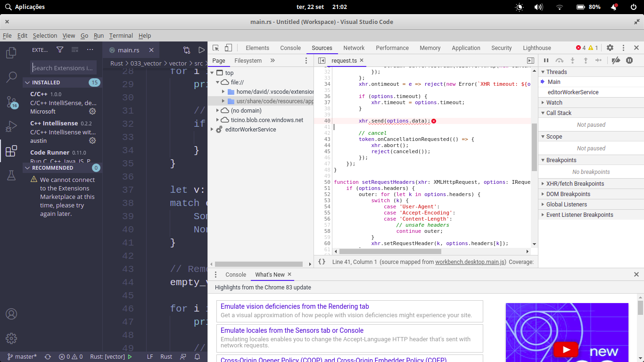Screen dimensions: 644x362
Task: Toggle the device toolbar in DevTools
Action: tap(228, 48)
